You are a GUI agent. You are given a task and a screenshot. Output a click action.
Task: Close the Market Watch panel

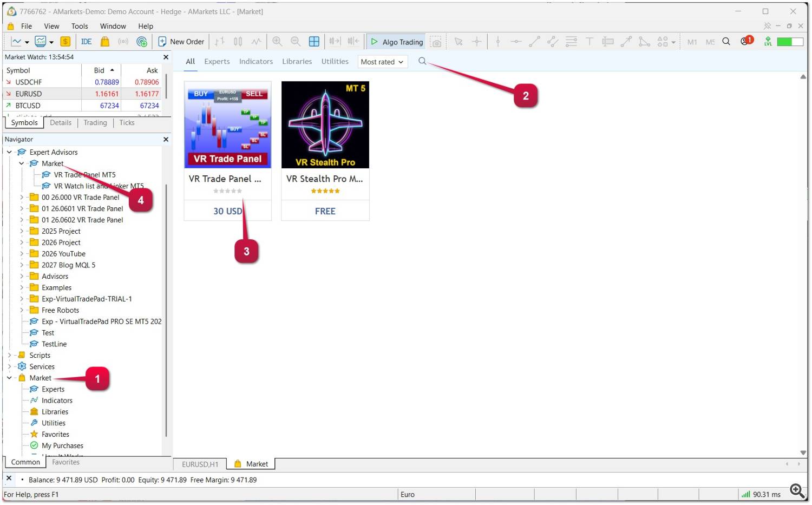(166, 57)
